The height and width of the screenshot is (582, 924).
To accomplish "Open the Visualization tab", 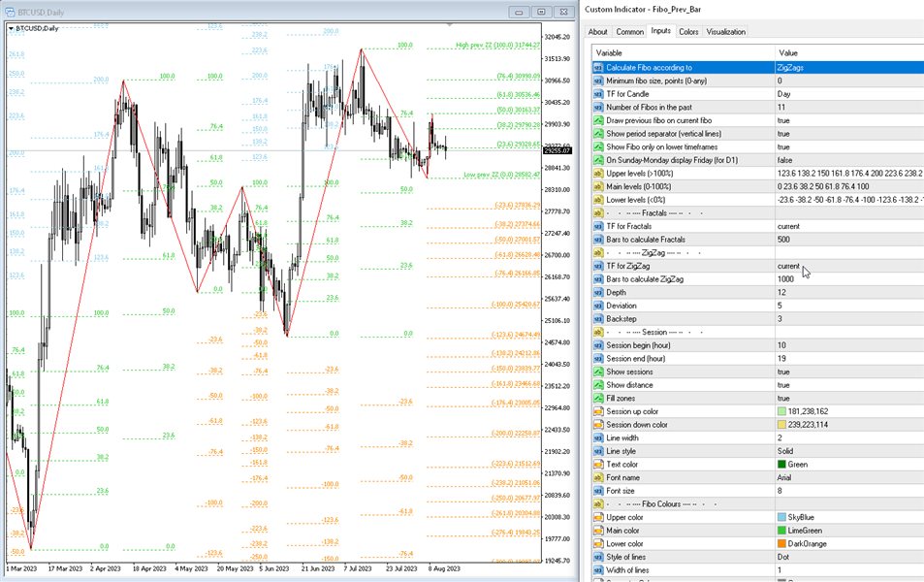I will pyautogui.click(x=726, y=32).
